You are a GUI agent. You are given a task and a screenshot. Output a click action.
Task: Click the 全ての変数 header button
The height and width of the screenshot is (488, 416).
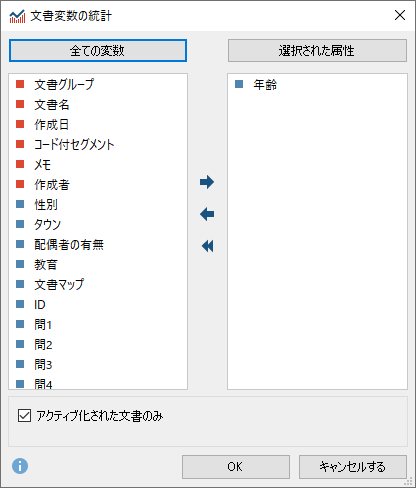(x=98, y=51)
